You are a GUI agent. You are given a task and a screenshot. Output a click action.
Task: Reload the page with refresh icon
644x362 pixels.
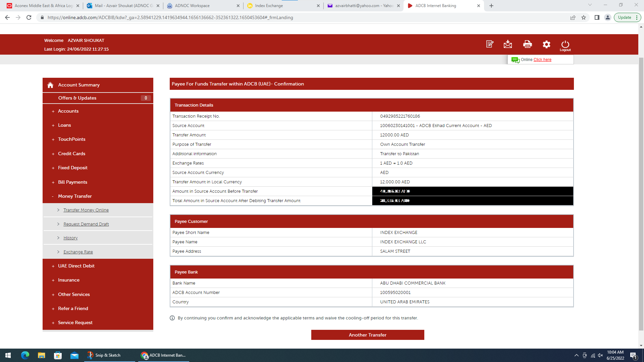click(29, 17)
